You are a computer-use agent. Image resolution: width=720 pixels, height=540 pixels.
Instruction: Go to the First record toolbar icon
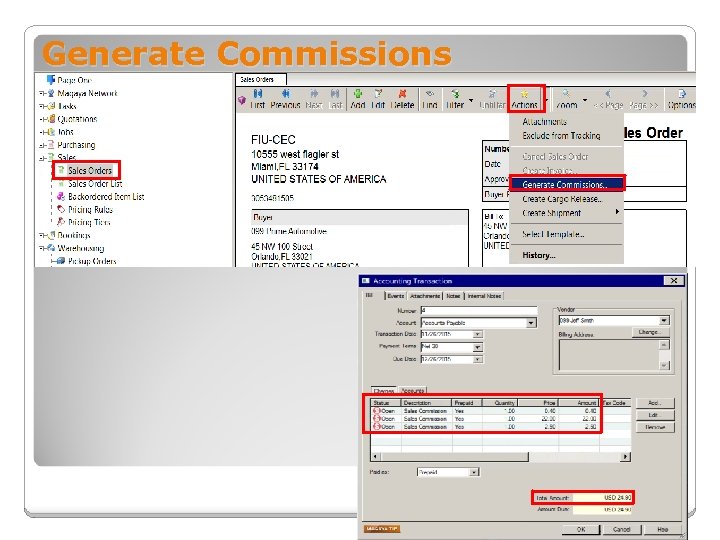258,94
